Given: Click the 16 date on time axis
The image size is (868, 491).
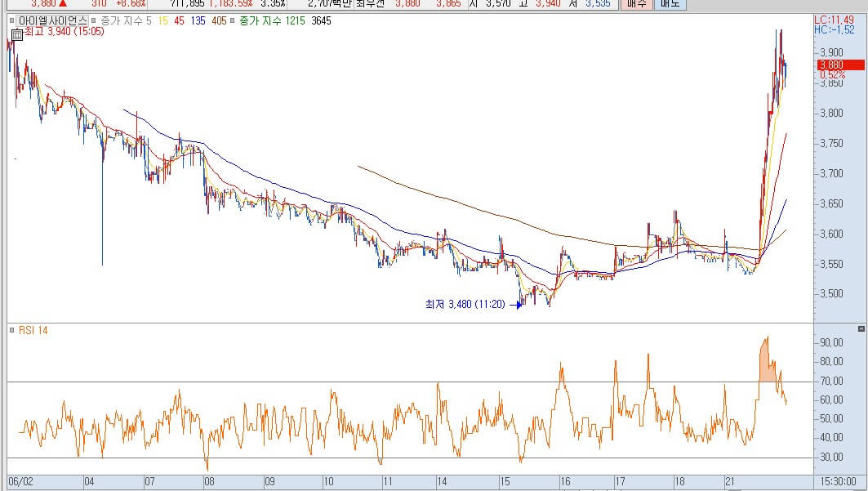Looking at the screenshot, I should point(565,481).
